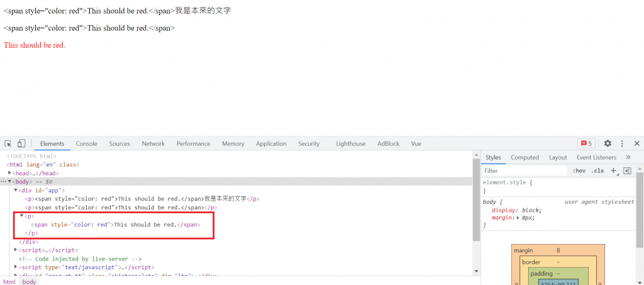Collapse the third p element arrow
This screenshot has height=285, width=644.
(x=21, y=216)
